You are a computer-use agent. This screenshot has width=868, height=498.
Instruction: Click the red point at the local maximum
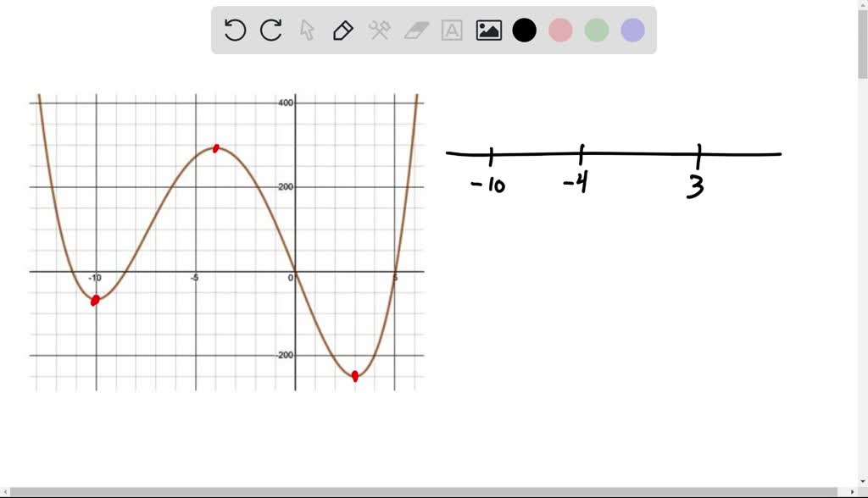[x=216, y=148]
